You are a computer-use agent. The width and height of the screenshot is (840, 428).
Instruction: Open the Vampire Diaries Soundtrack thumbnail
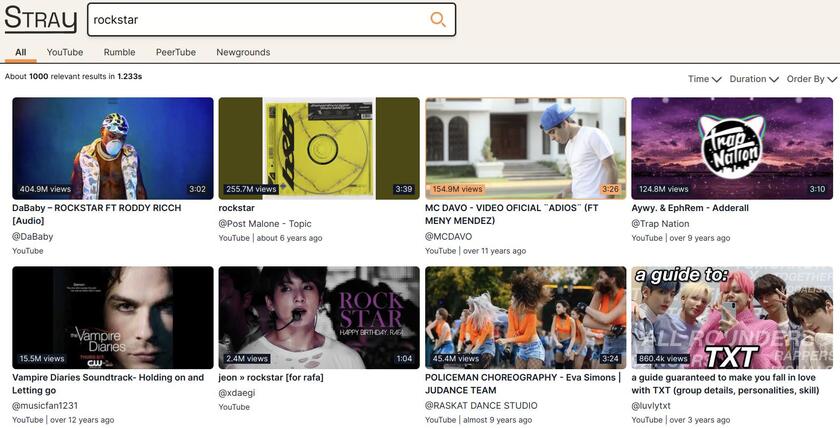click(112, 318)
